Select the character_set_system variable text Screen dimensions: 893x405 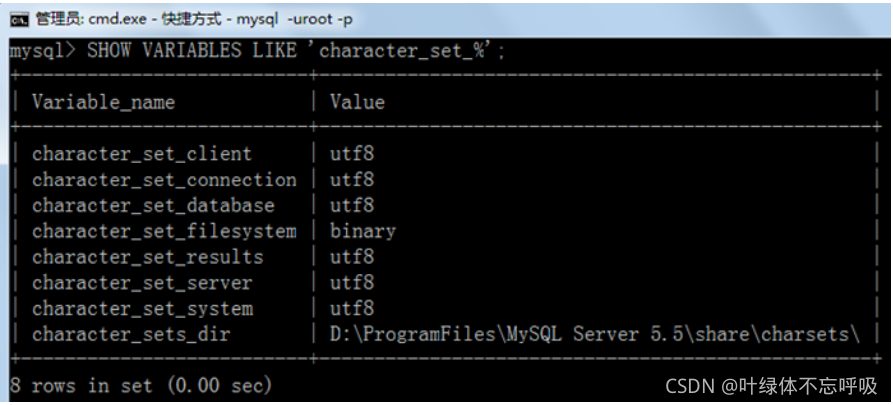tap(142, 308)
